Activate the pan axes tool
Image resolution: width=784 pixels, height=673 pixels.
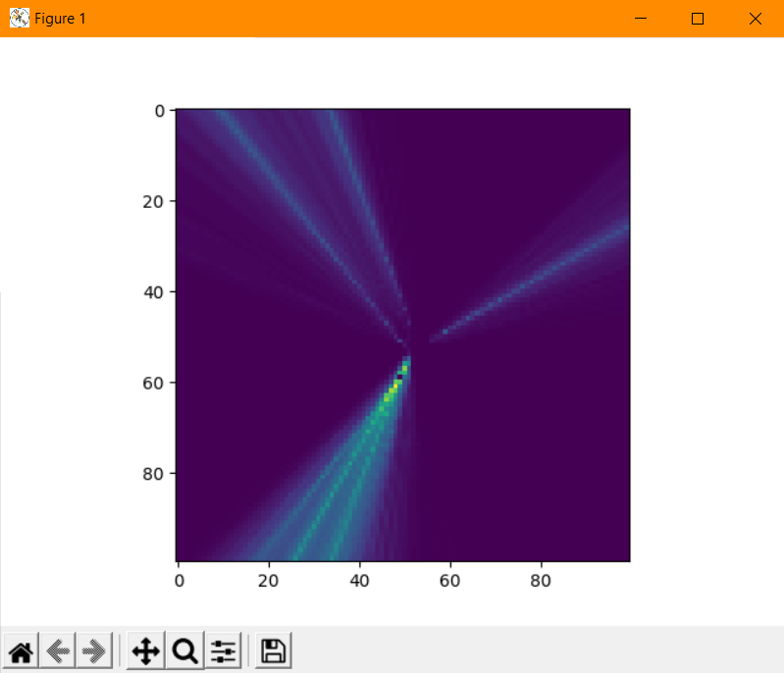pos(145,650)
